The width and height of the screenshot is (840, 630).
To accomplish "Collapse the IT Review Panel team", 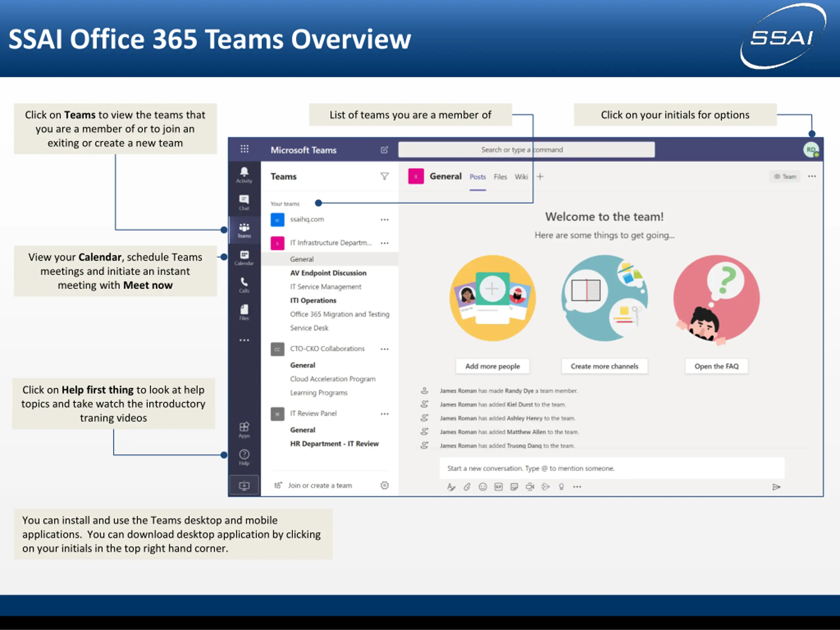I will [x=313, y=413].
